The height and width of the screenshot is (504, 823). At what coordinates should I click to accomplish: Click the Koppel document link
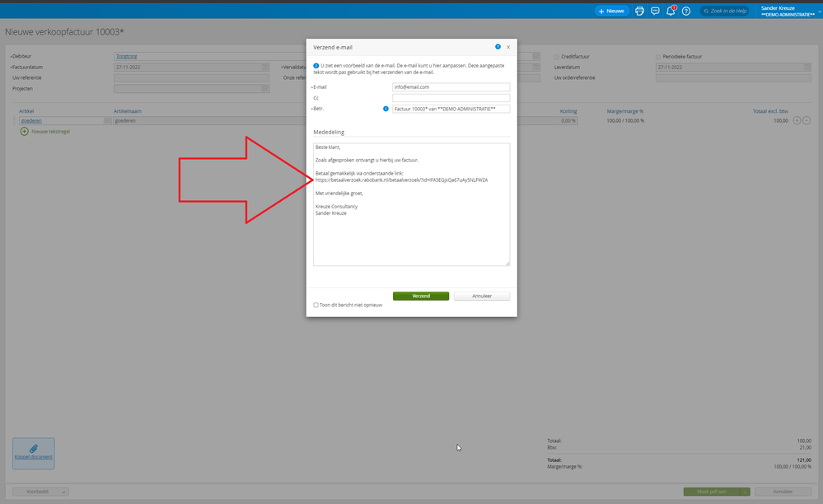[34, 457]
